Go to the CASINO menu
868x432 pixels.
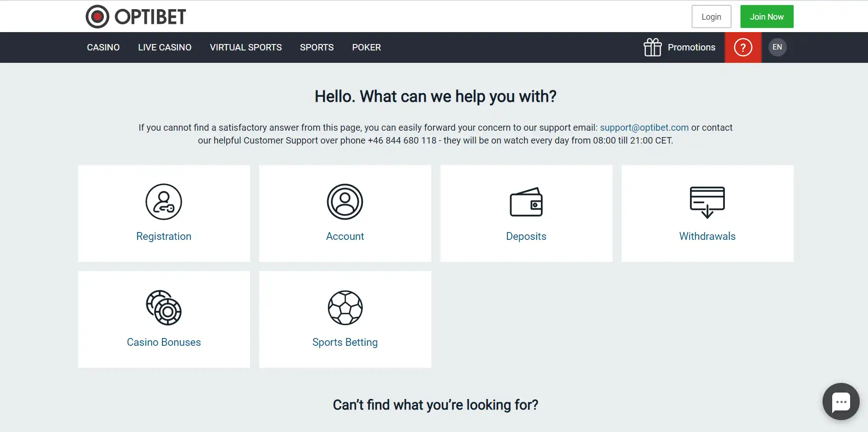tap(103, 48)
